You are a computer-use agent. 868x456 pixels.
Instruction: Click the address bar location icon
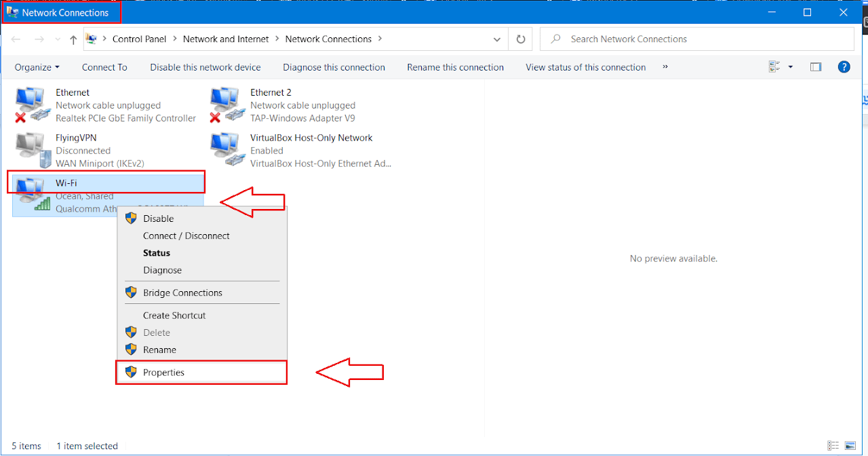(x=92, y=39)
